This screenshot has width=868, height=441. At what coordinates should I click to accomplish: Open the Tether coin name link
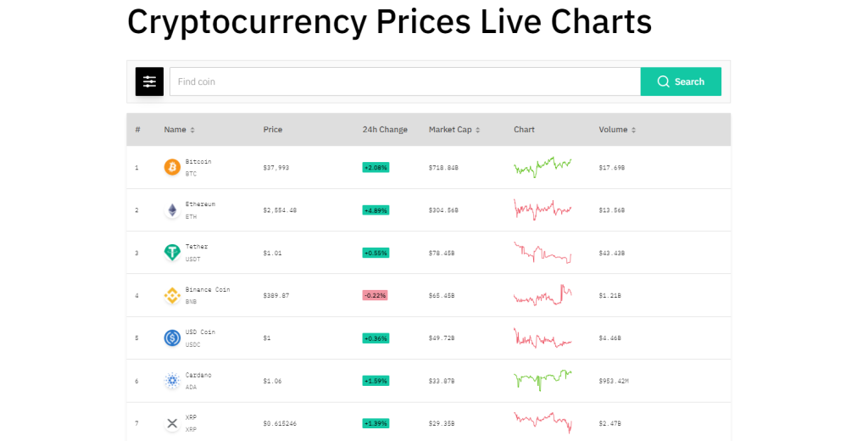pos(197,247)
